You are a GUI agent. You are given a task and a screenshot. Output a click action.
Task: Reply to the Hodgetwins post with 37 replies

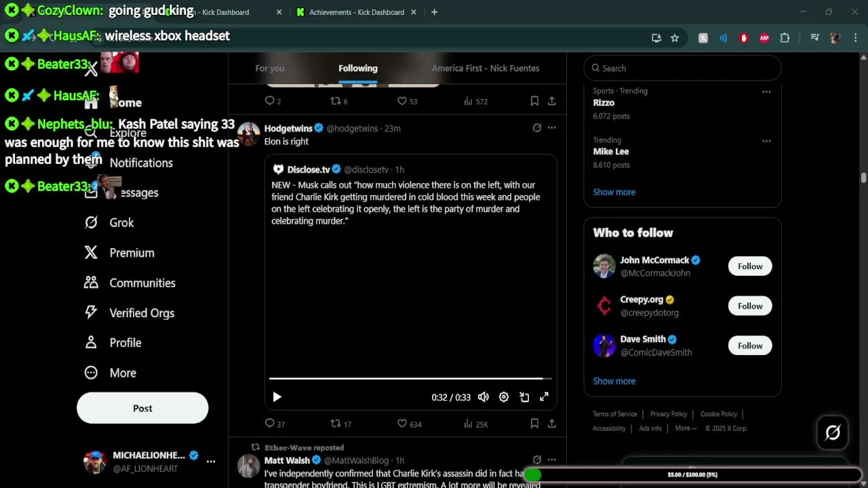click(x=275, y=424)
